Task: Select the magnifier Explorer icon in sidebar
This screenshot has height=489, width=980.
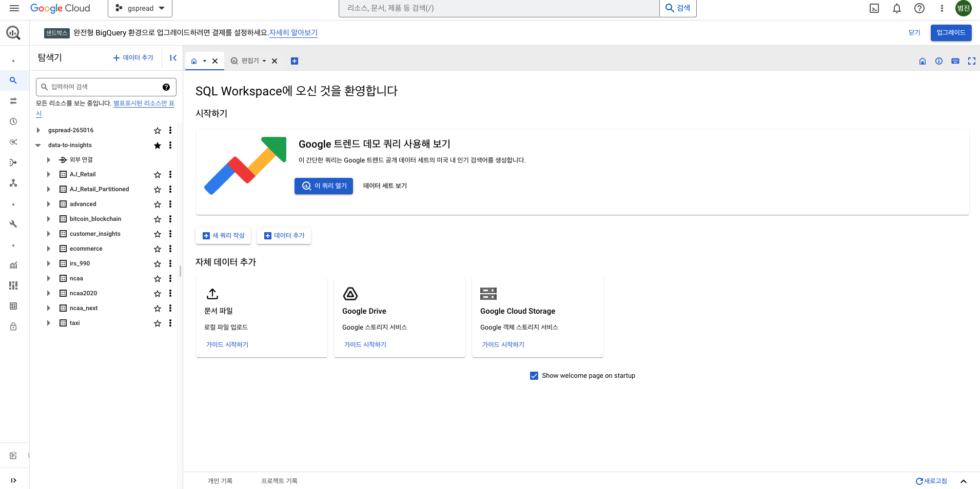Action: click(x=13, y=80)
